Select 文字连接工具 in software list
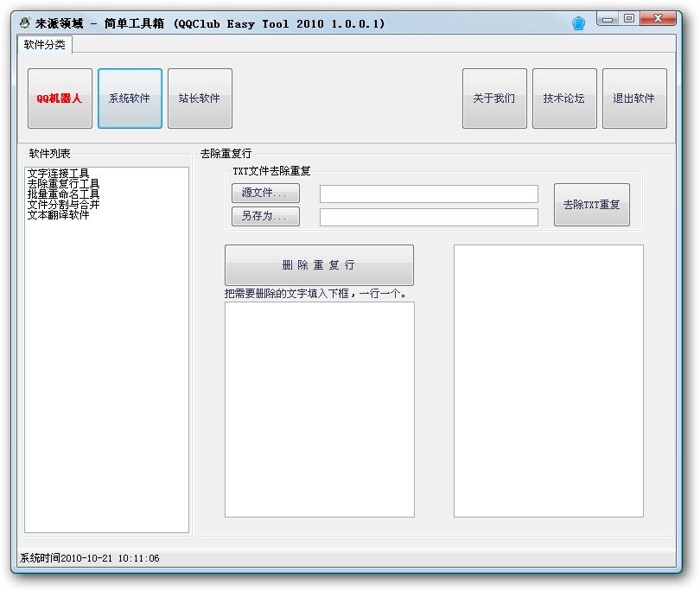This screenshot has height=591, width=700. tap(59, 172)
